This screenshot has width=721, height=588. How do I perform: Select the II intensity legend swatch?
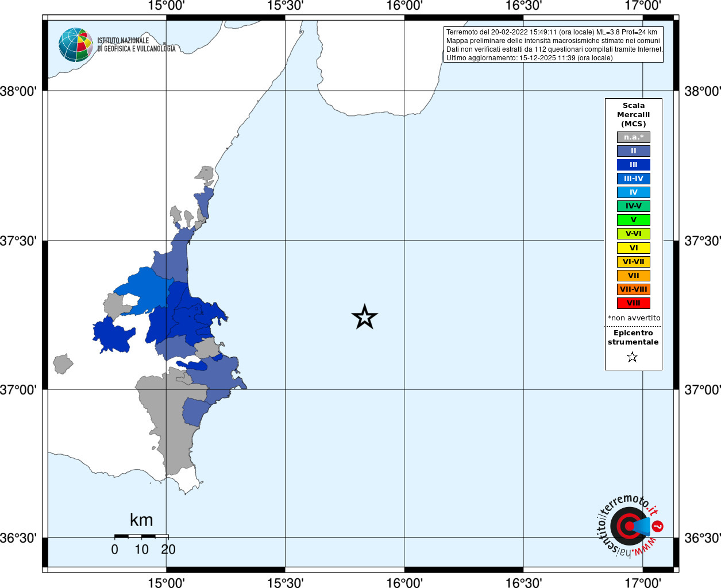[633, 151]
